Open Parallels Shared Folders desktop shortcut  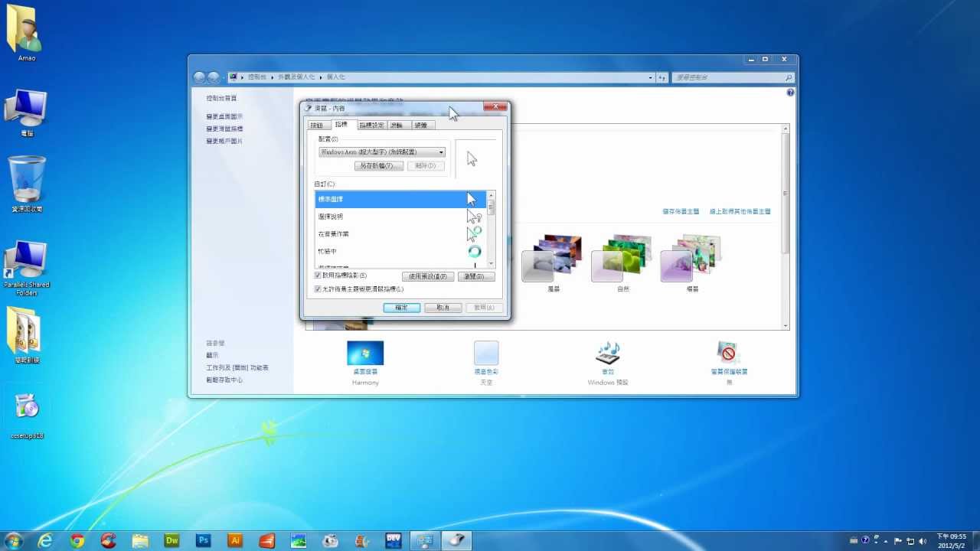(27, 269)
